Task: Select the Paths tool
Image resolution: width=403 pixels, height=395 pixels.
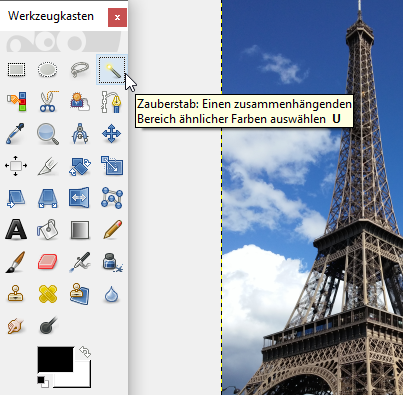Action: (x=112, y=101)
